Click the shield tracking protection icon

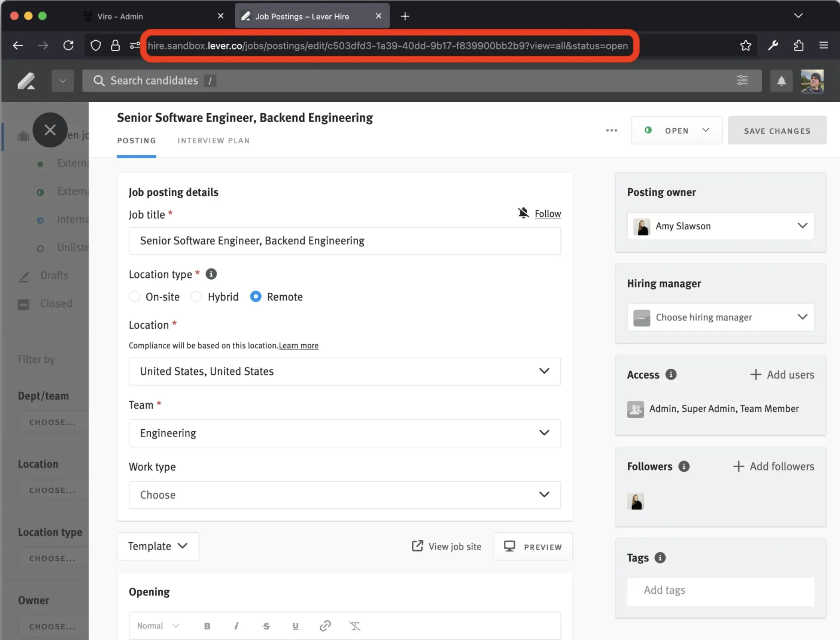tap(96, 45)
